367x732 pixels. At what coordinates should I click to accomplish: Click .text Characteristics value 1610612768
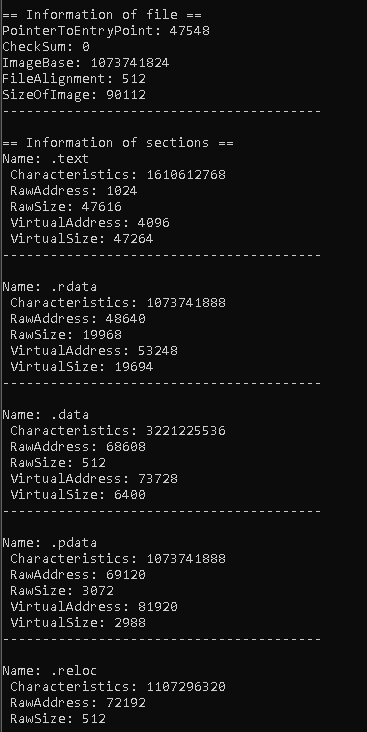[186, 175]
